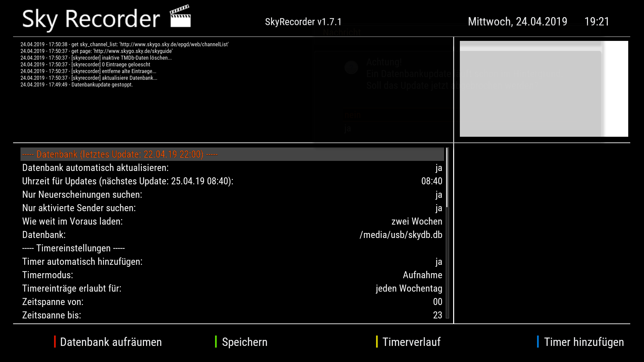Change Timereinträge erlaubt für jeden Wochentag
The height and width of the screenshot is (362, 644).
tap(409, 288)
